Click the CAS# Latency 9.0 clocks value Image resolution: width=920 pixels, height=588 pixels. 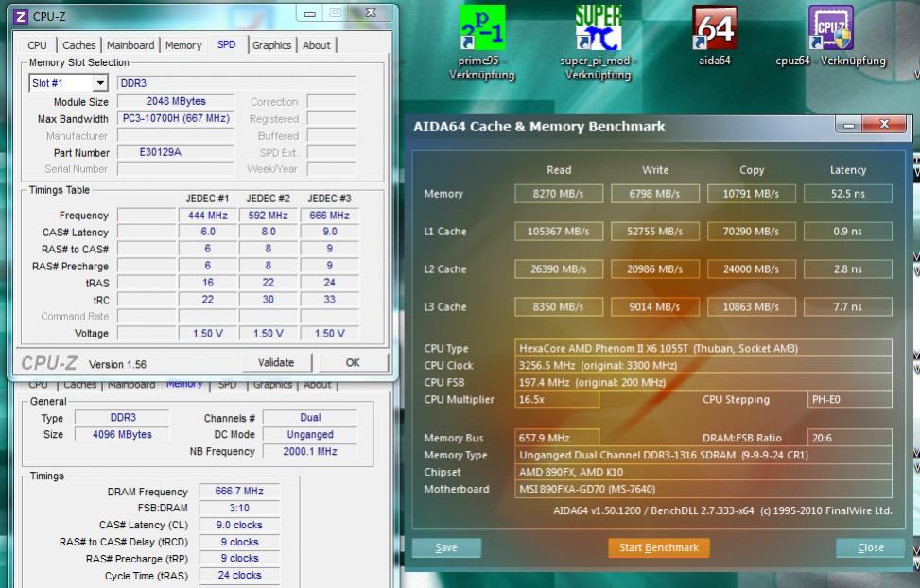(239, 526)
